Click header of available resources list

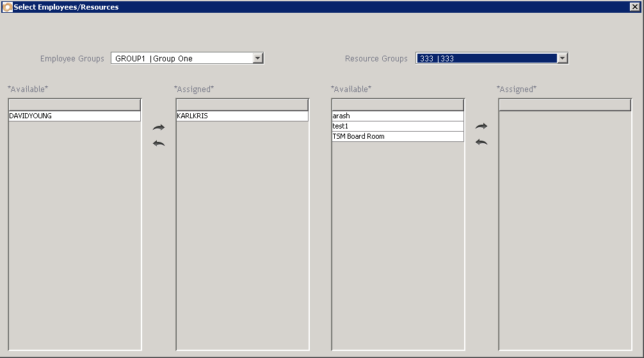pyautogui.click(x=397, y=105)
